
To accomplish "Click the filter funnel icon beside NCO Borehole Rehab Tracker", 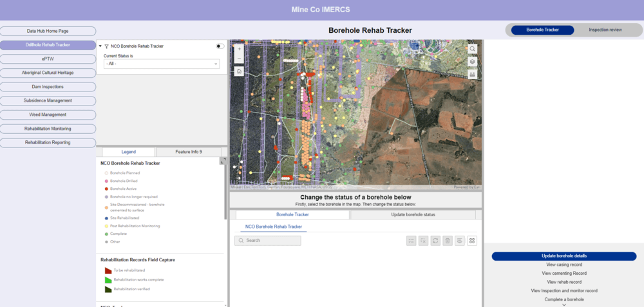I will [x=106, y=46].
